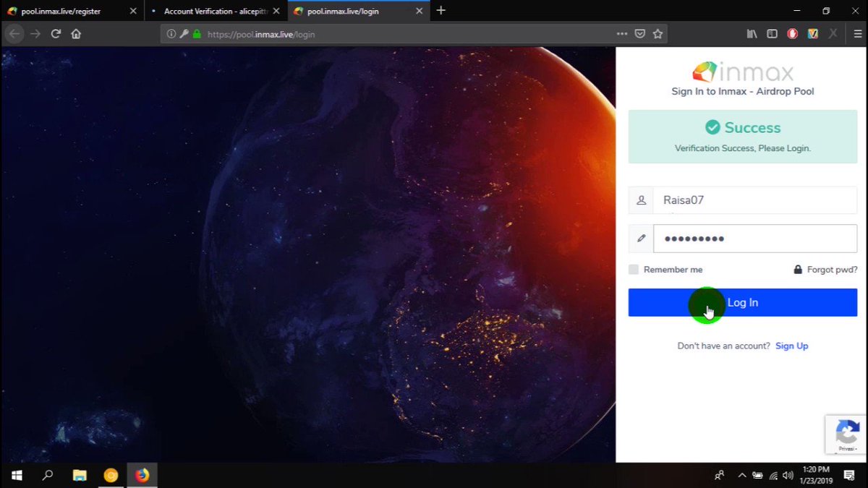Open the orange circle app in taskbar

(x=111, y=475)
